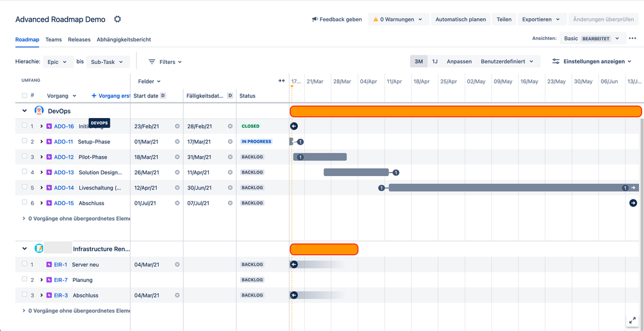Click epic icon of ADO-12

pyautogui.click(x=49, y=157)
